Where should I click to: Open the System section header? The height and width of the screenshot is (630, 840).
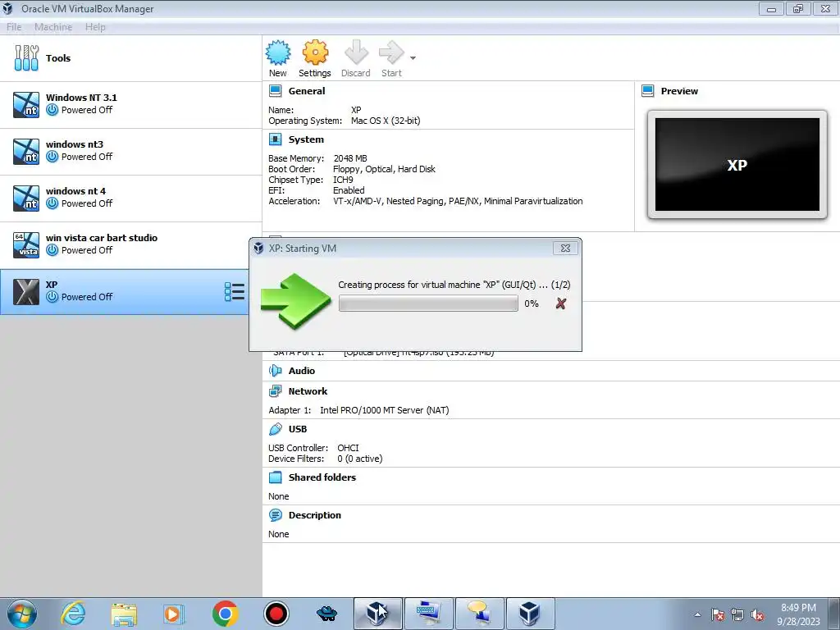pos(306,139)
